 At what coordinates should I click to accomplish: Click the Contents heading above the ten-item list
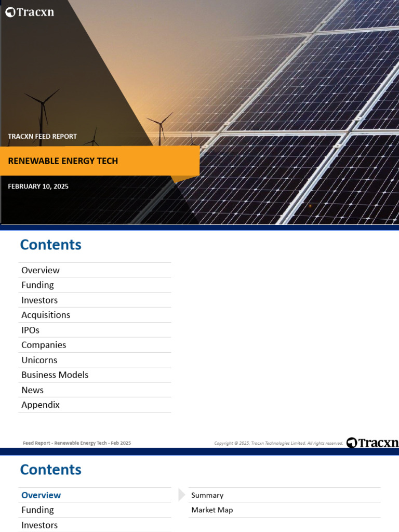(x=51, y=245)
